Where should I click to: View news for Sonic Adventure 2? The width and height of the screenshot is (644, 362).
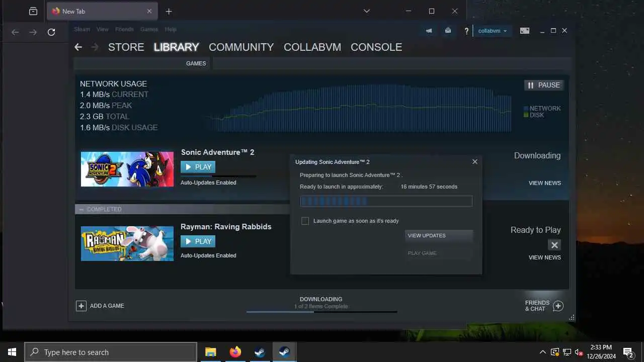click(544, 183)
